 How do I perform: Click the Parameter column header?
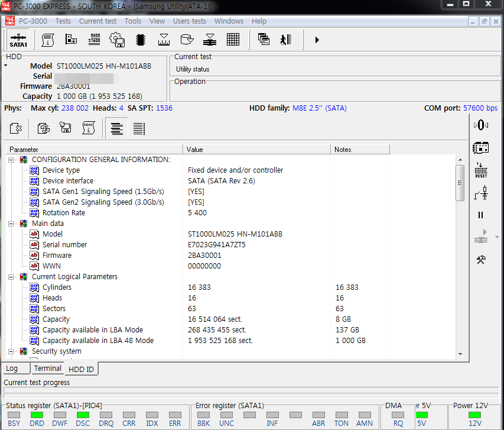(x=95, y=149)
